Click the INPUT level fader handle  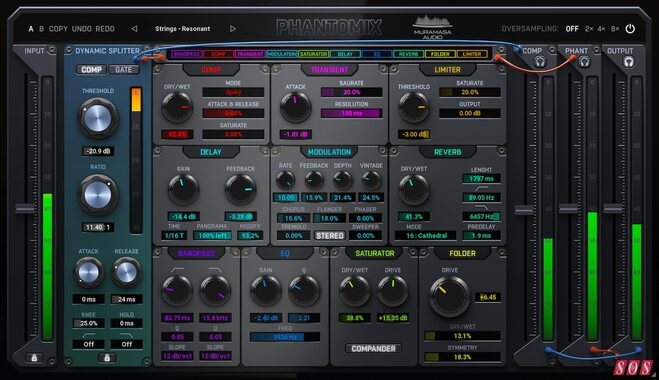25,208
